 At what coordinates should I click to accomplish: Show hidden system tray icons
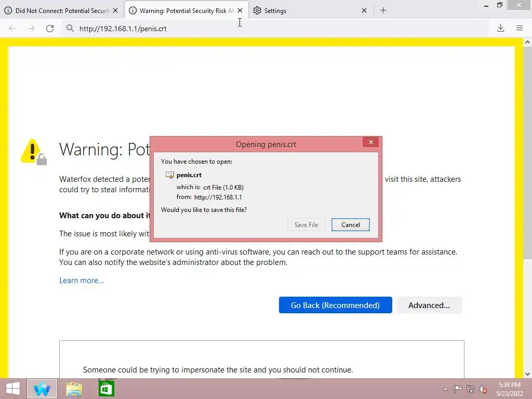[x=445, y=389]
